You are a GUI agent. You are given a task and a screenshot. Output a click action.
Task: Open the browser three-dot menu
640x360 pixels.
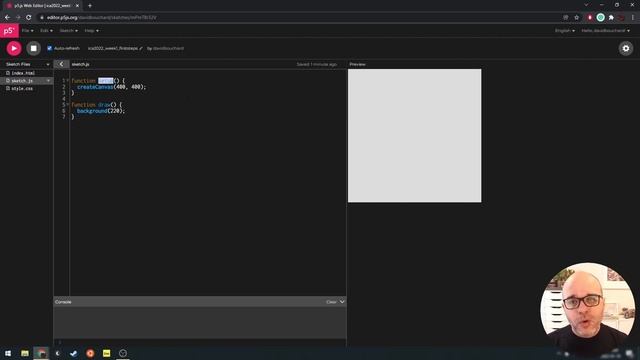click(633, 18)
